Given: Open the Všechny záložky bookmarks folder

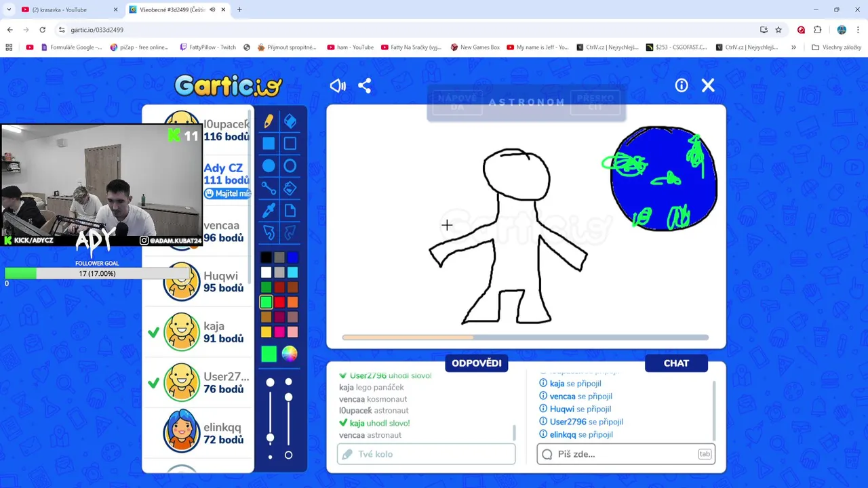Looking at the screenshot, I should 835,47.
